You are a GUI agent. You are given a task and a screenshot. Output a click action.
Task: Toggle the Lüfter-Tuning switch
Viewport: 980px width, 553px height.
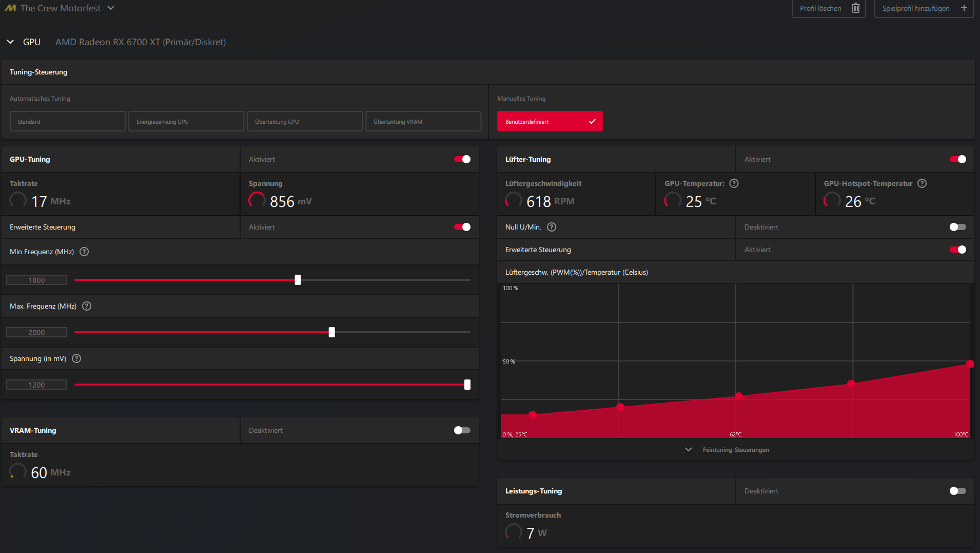pos(958,159)
